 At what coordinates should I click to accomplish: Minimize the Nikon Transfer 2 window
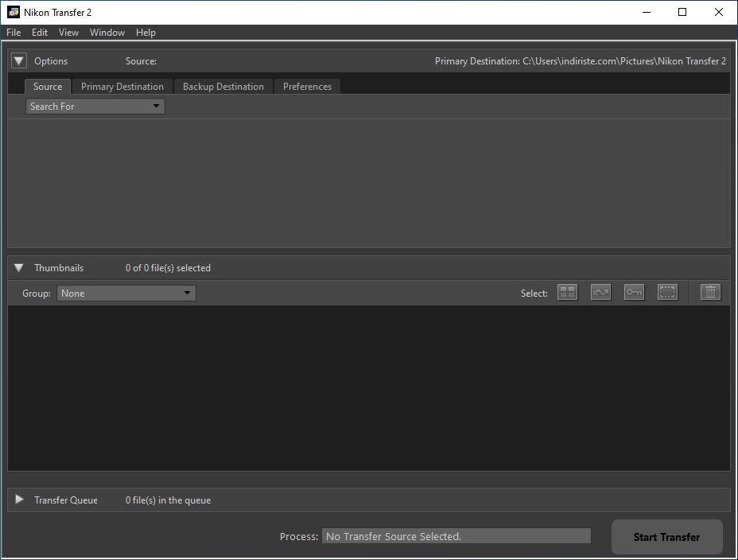[647, 12]
